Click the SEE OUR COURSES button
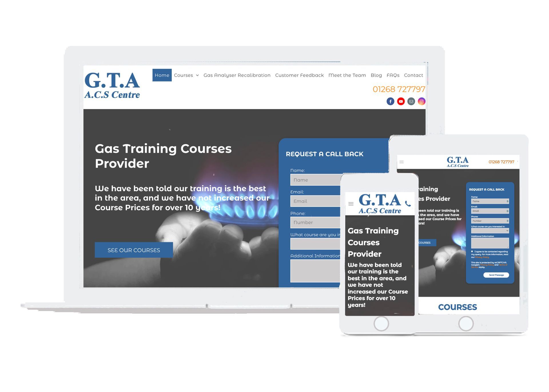The height and width of the screenshot is (392, 549). (133, 250)
